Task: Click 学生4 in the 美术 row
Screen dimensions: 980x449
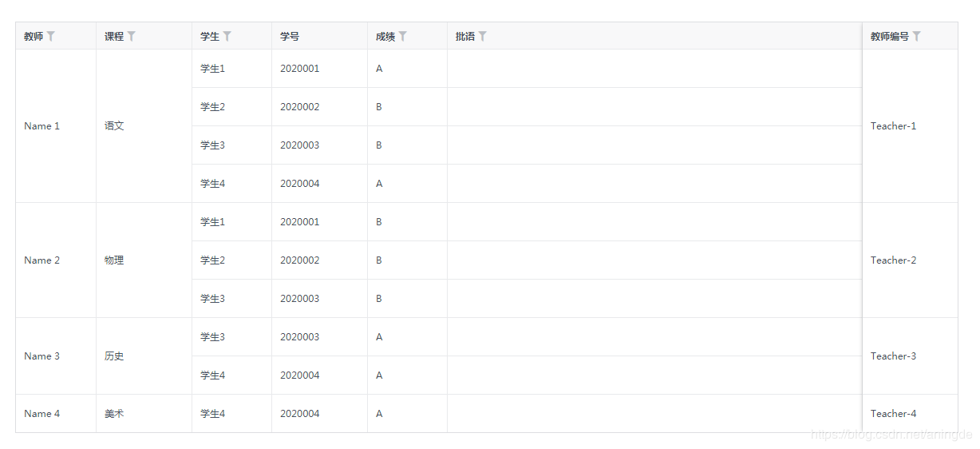Action: pos(213,414)
